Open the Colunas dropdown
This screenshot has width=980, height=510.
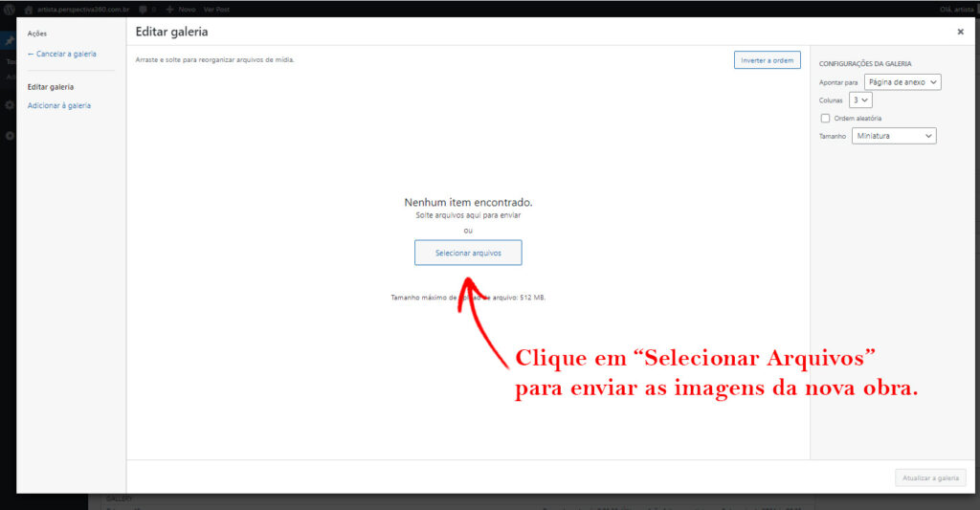(860, 100)
